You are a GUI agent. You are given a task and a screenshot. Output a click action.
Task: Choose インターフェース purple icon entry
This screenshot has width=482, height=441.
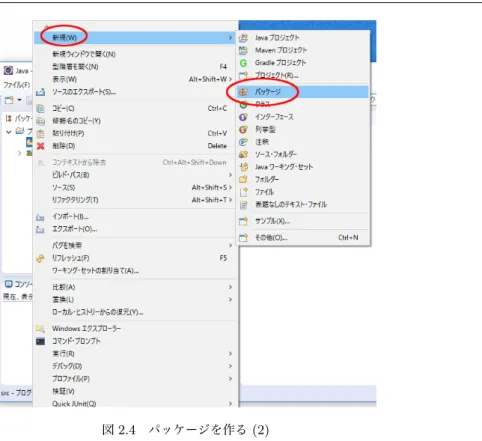pos(243,117)
